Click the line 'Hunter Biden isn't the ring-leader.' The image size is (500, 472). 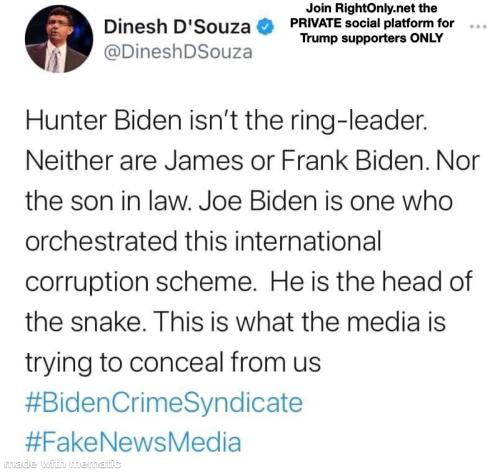point(226,120)
